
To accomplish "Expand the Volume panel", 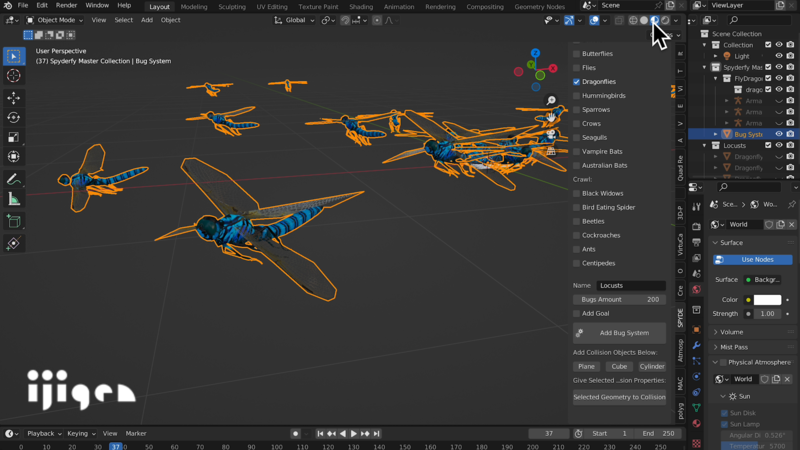I will (715, 332).
